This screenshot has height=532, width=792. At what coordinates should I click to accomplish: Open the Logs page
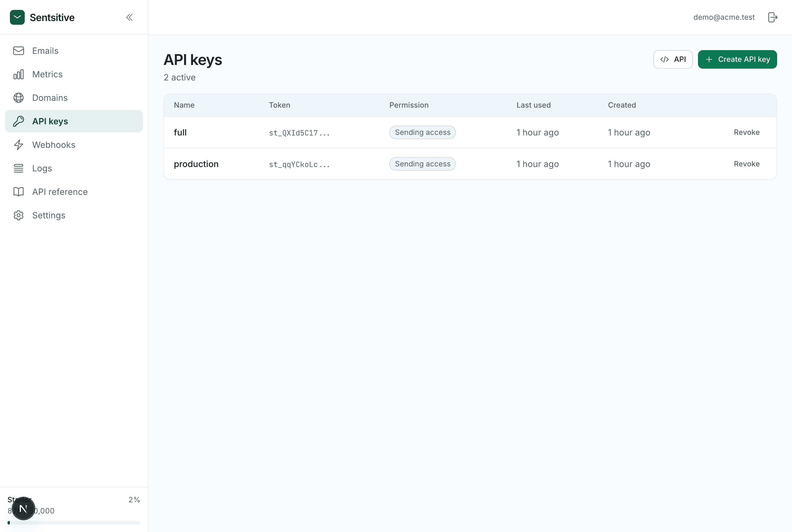point(74,168)
